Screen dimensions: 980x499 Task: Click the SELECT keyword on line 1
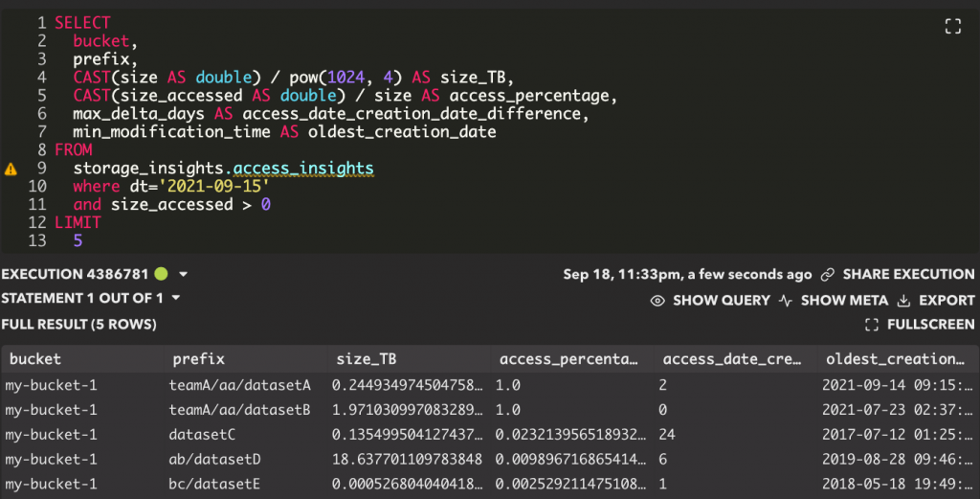click(x=82, y=23)
